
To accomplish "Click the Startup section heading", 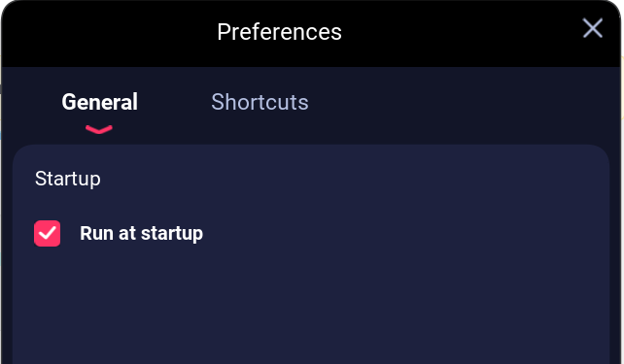I will (x=68, y=179).
